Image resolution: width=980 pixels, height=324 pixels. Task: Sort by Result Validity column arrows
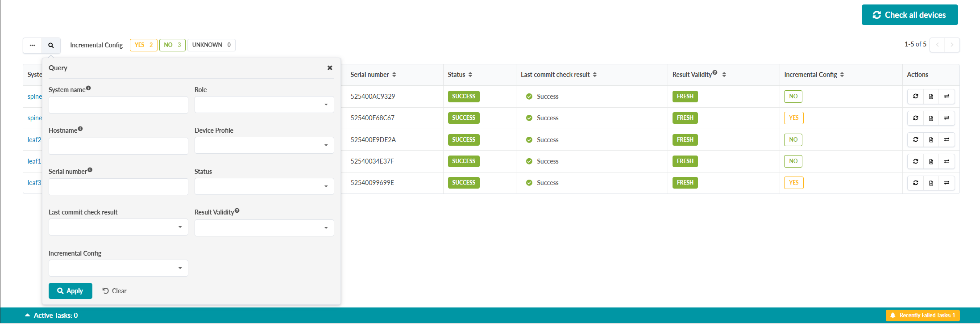(724, 75)
